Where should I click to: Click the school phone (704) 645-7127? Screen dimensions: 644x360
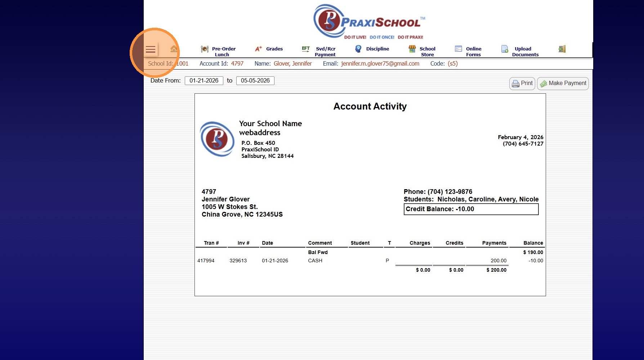click(523, 144)
